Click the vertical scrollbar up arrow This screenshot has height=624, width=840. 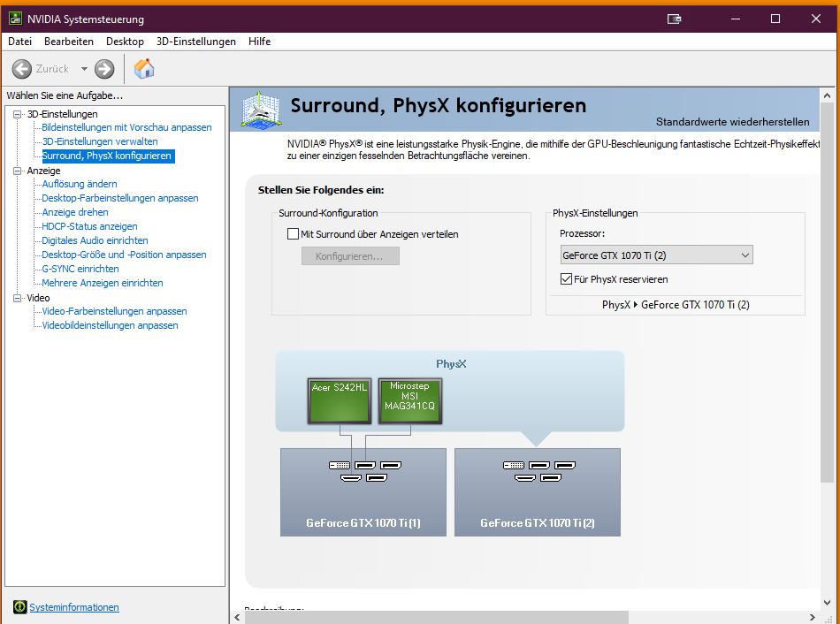click(827, 95)
